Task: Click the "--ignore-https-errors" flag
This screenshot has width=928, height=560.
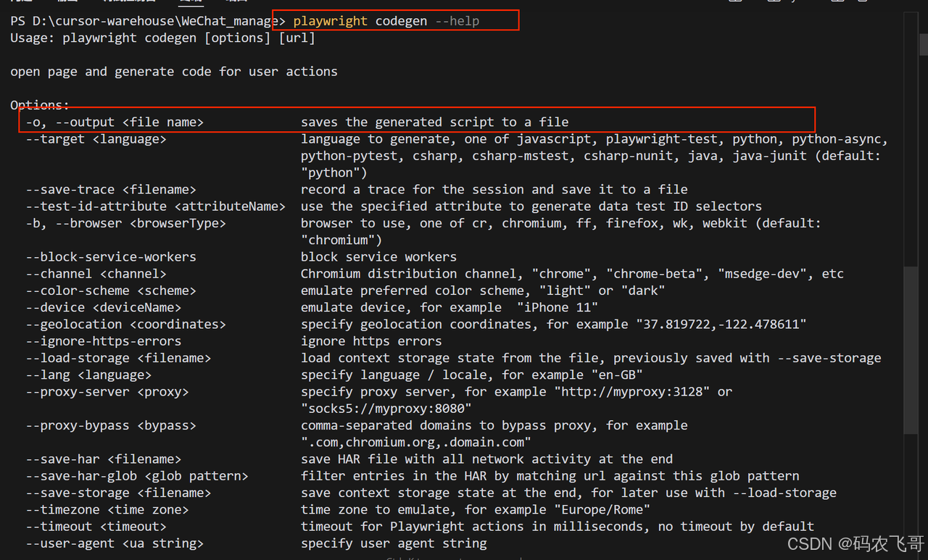Action: (104, 341)
